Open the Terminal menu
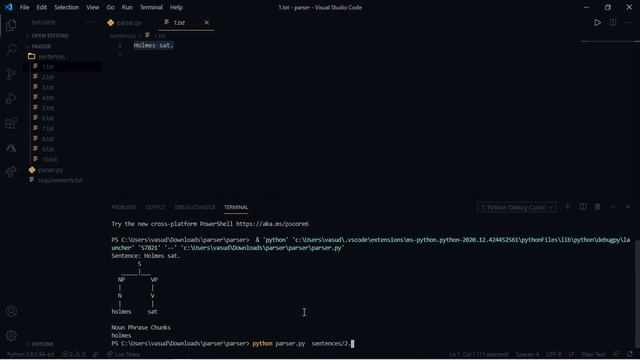 [151, 7]
